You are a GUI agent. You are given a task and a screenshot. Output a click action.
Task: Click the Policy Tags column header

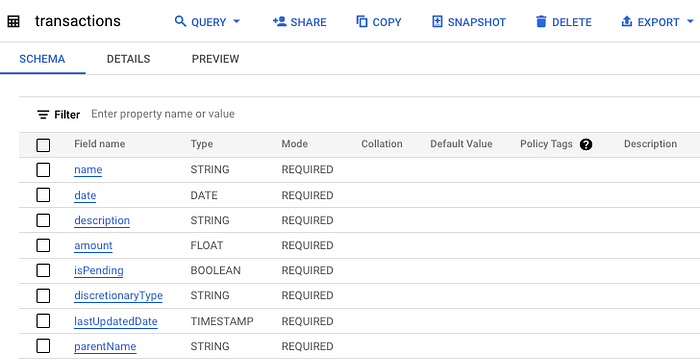click(x=546, y=144)
